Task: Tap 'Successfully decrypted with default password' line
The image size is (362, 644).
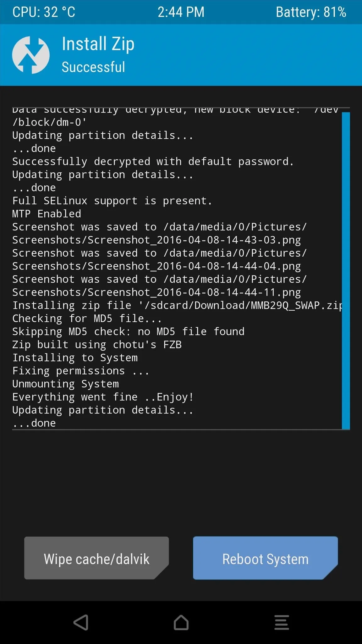Action: tap(153, 162)
